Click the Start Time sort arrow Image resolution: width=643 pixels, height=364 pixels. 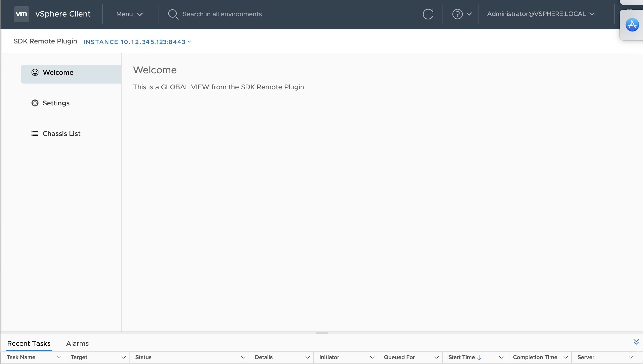[479, 358]
